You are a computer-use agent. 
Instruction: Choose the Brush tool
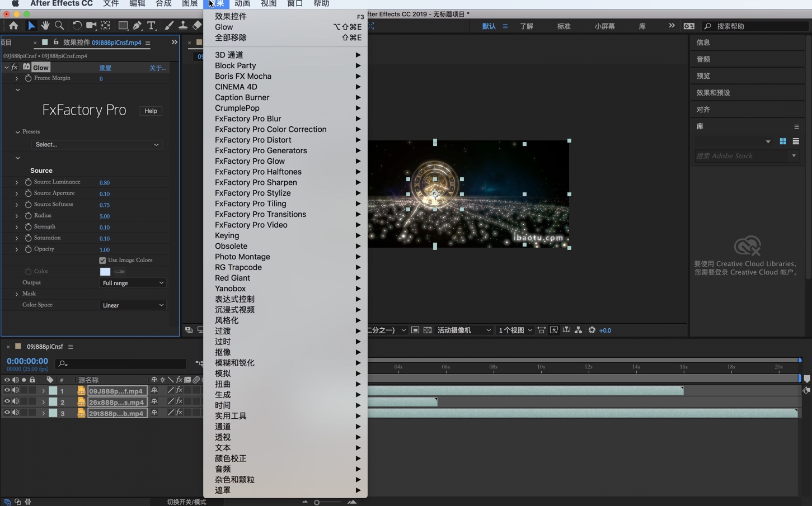168,26
